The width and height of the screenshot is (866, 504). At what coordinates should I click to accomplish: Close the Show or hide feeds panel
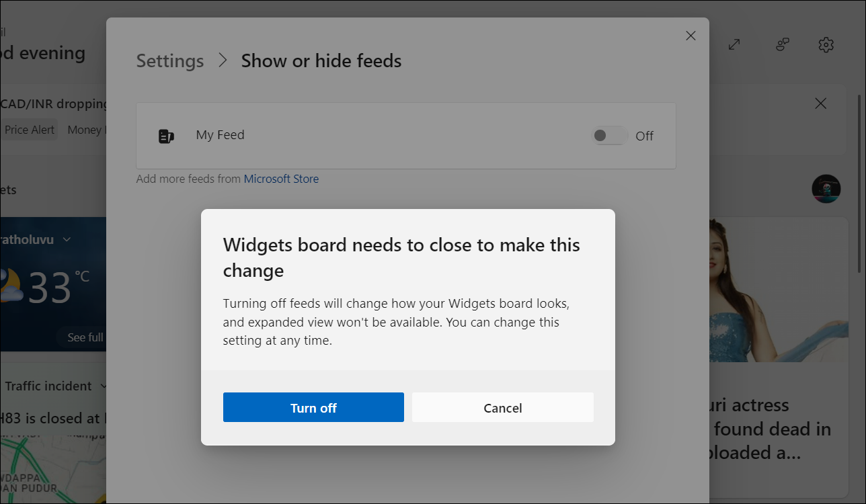click(691, 36)
